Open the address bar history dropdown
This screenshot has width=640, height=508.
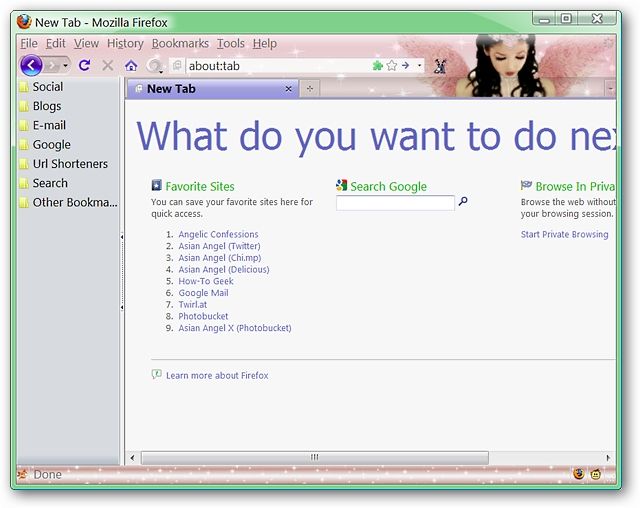[419, 65]
